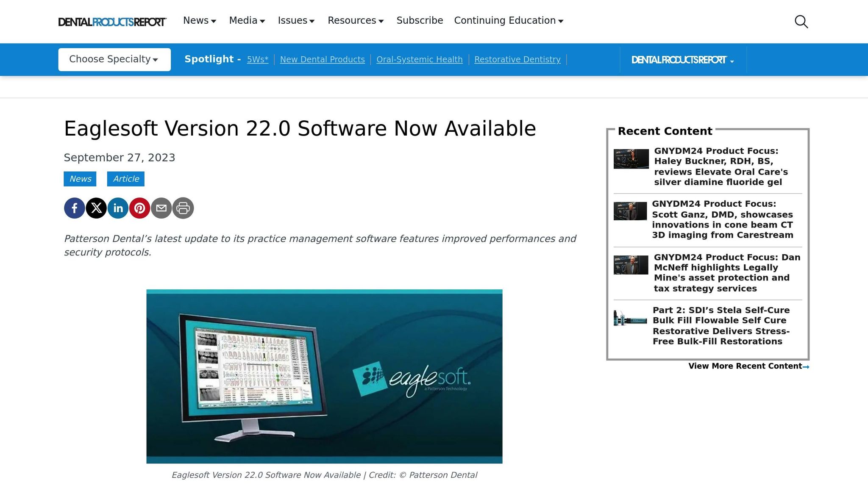Print the article

183,208
